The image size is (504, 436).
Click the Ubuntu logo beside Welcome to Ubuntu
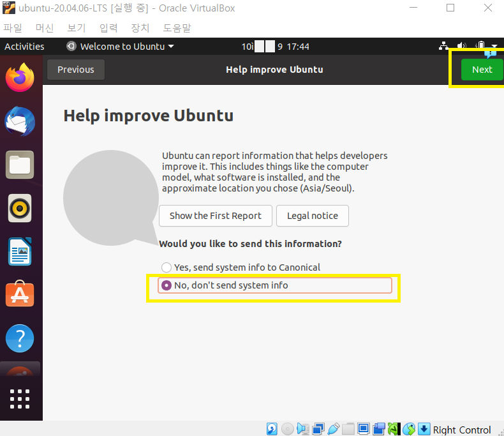pos(71,47)
